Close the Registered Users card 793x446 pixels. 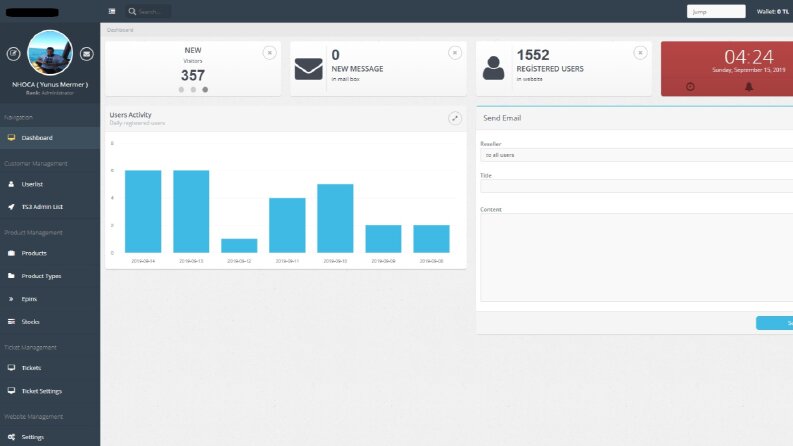click(x=640, y=53)
